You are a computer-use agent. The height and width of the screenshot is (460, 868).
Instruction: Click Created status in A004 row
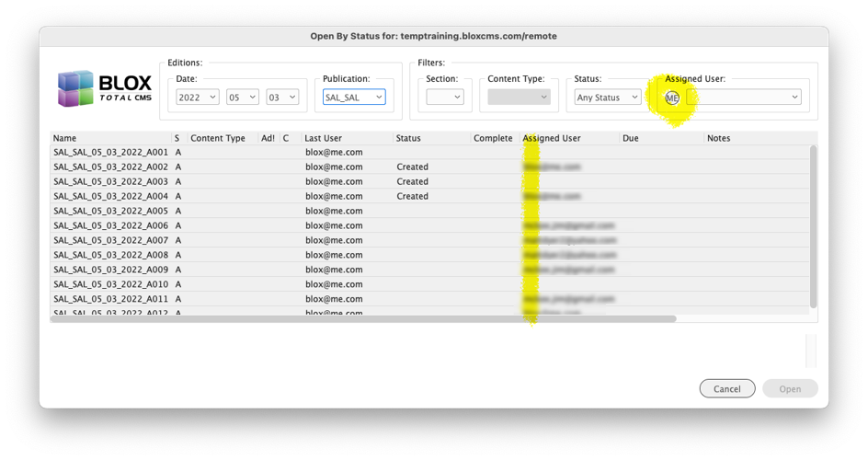413,196
